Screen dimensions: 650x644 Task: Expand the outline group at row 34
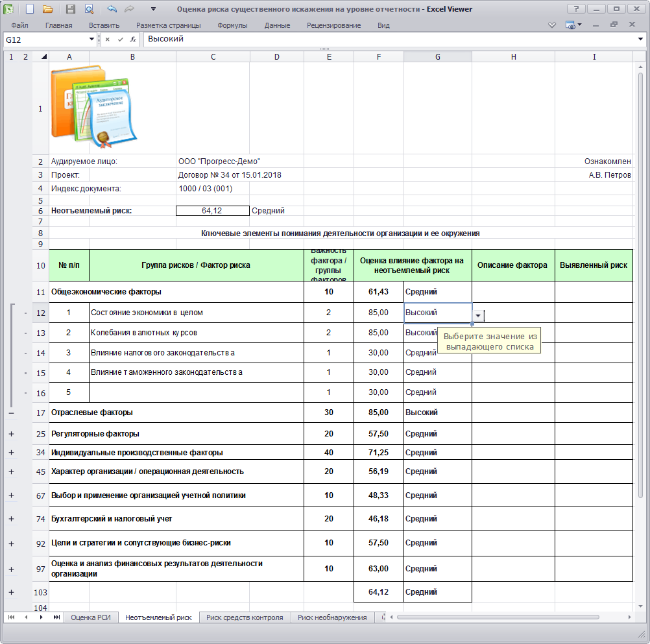(x=11, y=453)
